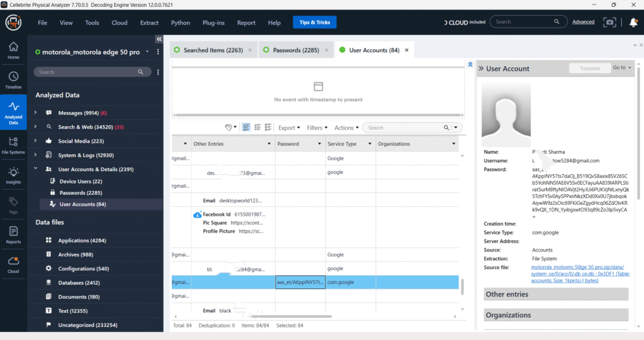The height and width of the screenshot is (340, 644).
Task: Open the Timeline sidebar section
Action: (13, 80)
